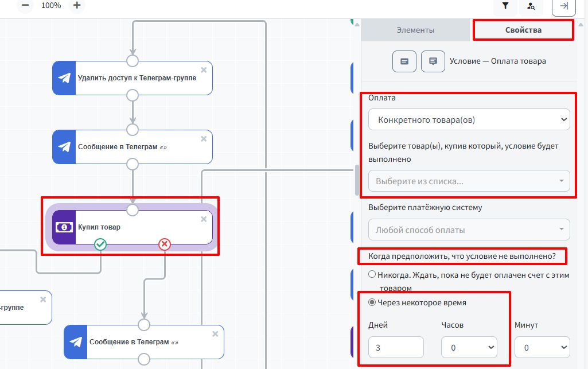The image size is (588, 369).
Task: Open the Выберите из списка product dropdown
Action: tap(469, 181)
